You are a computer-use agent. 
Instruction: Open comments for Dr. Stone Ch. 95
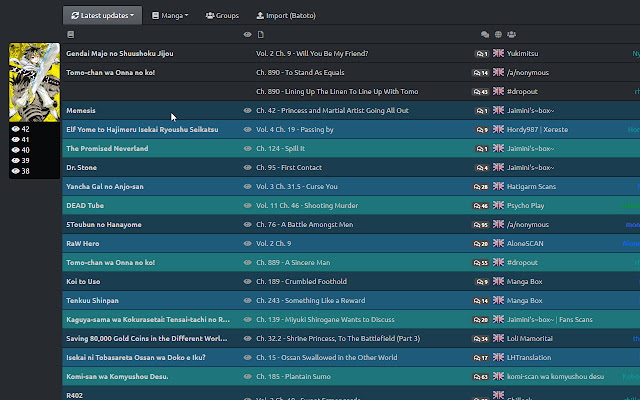pyautogui.click(x=482, y=167)
